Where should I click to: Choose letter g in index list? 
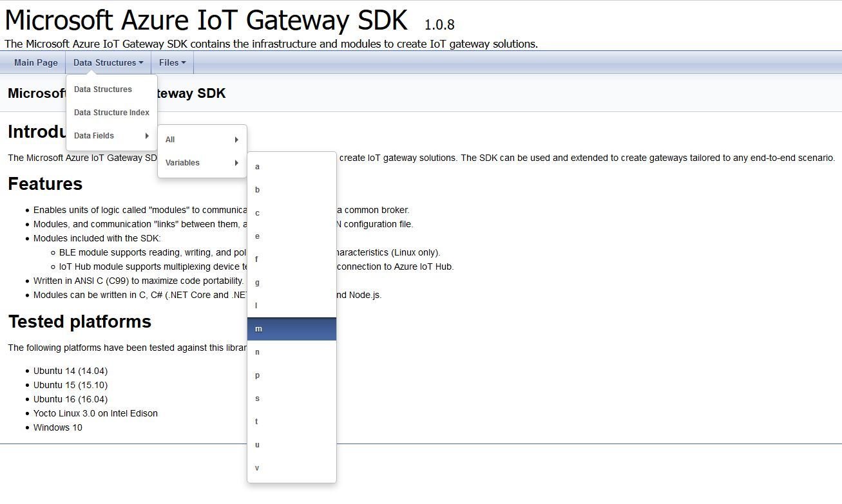tap(292, 283)
